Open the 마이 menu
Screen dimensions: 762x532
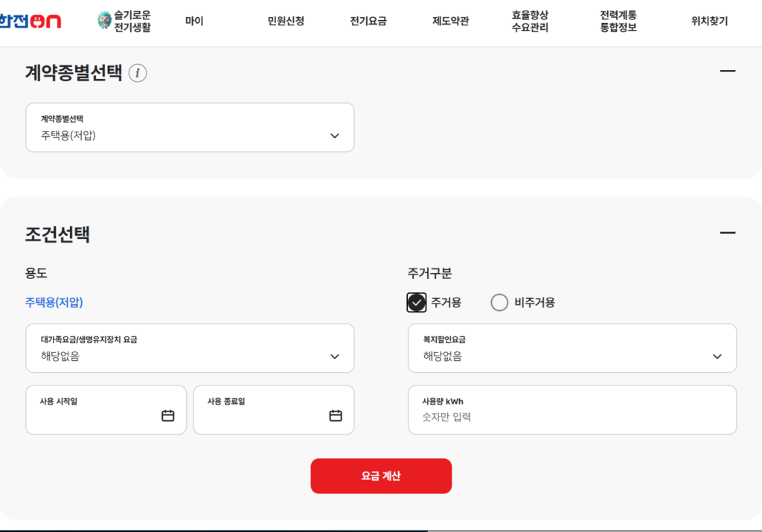click(194, 21)
